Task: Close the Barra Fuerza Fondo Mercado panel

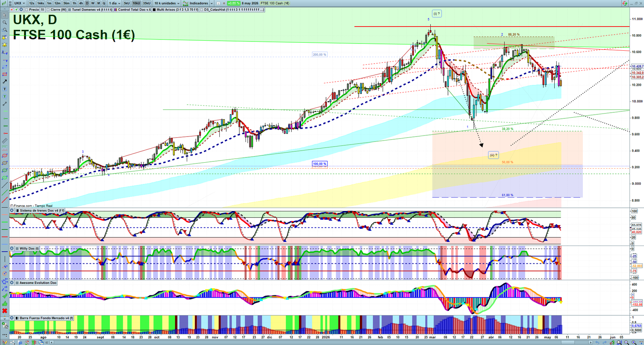Action: click(x=12, y=318)
